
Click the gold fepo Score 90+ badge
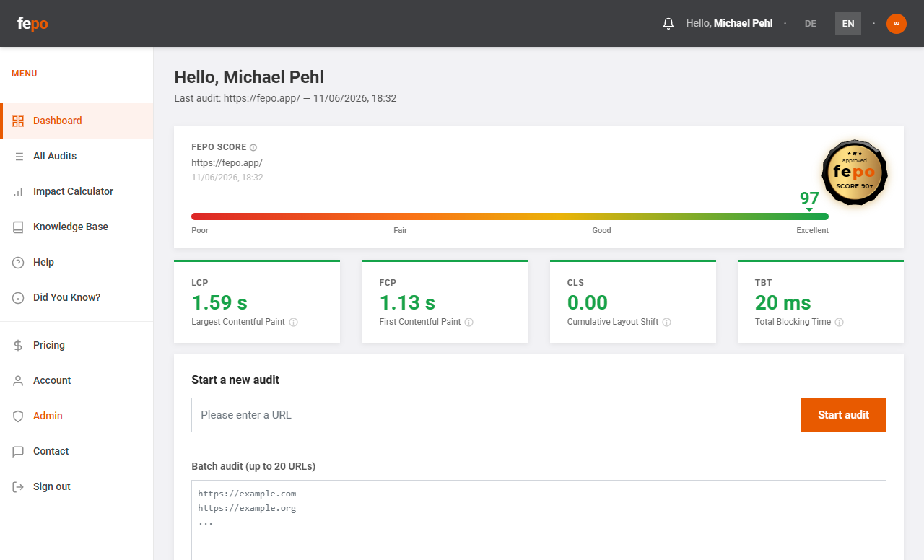855,172
